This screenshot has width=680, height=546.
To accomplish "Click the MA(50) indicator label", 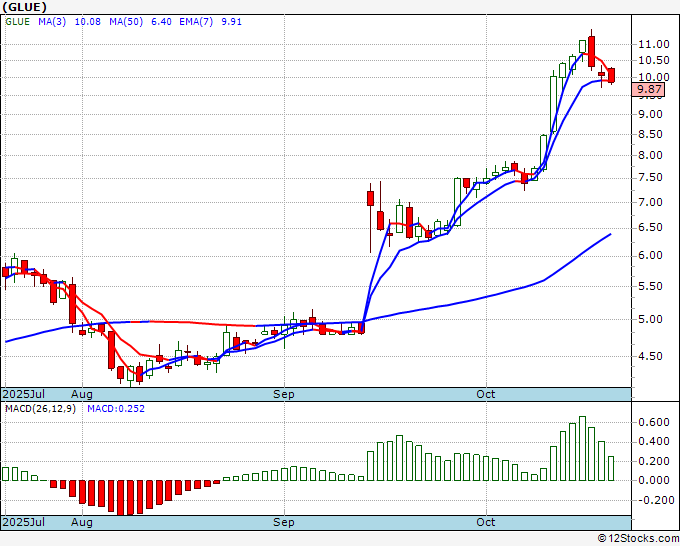I will [x=126, y=22].
